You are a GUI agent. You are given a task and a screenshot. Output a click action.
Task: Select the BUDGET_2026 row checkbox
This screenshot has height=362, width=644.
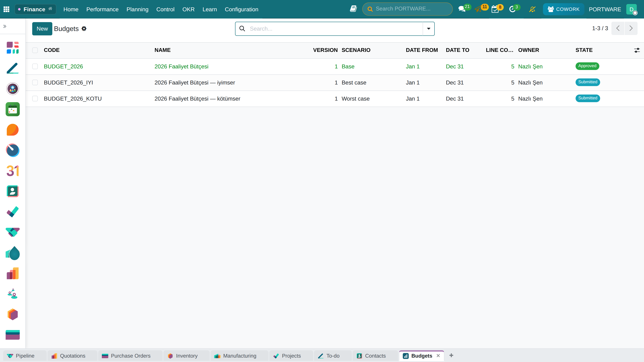tap(35, 66)
